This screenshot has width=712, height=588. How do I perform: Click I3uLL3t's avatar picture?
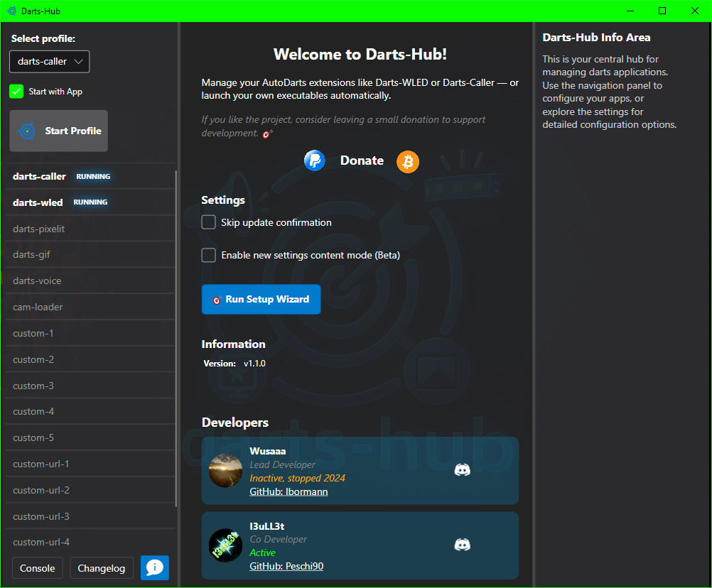[x=225, y=545]
